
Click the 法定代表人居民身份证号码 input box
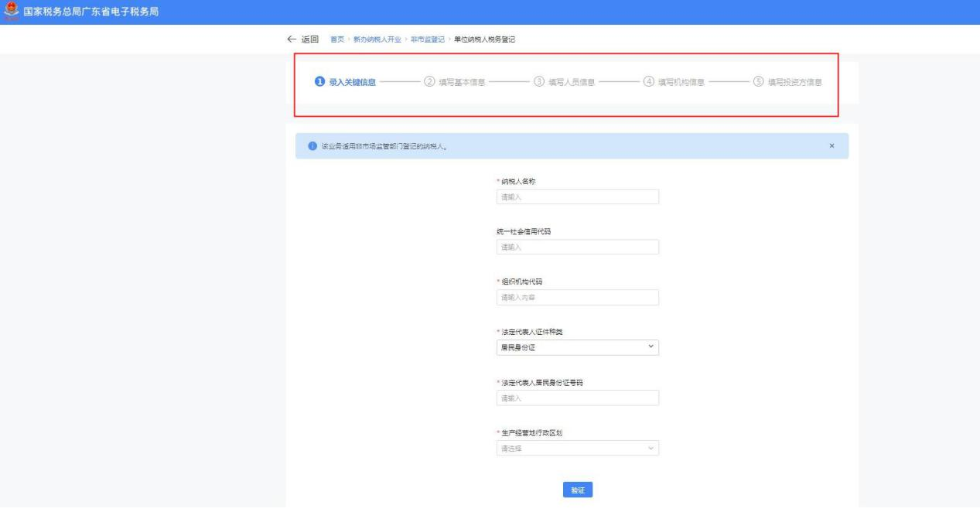click(576, 398)
